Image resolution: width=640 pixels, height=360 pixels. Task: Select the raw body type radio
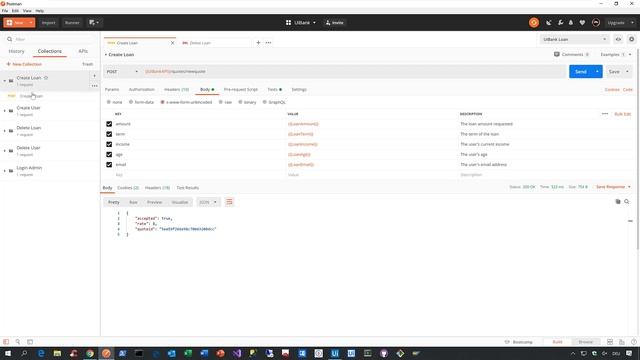(220, 102)
